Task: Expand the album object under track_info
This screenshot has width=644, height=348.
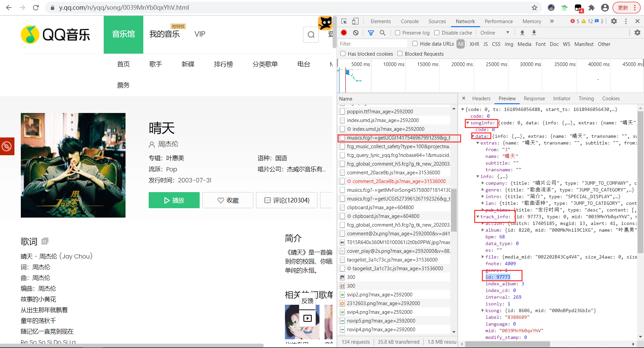Action: [x=483, y=230]
